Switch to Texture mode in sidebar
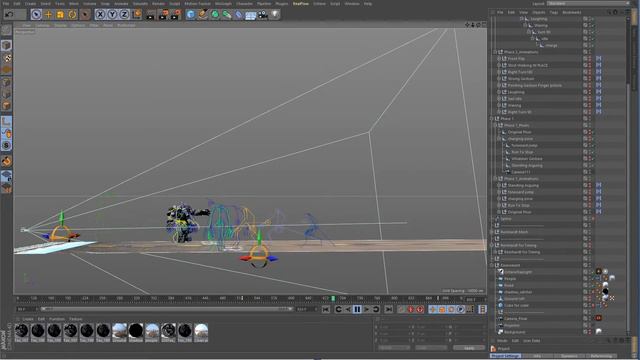Image resolution: width=640 pixels, height=360 pixels. (6, 58)
